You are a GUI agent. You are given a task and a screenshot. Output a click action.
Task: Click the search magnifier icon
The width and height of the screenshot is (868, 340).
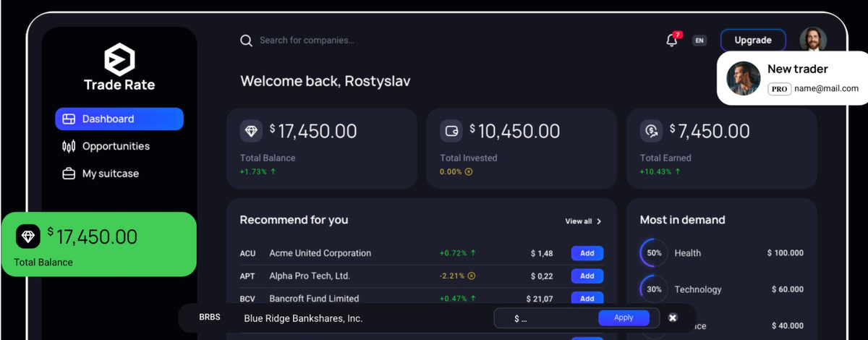(246, 41)
